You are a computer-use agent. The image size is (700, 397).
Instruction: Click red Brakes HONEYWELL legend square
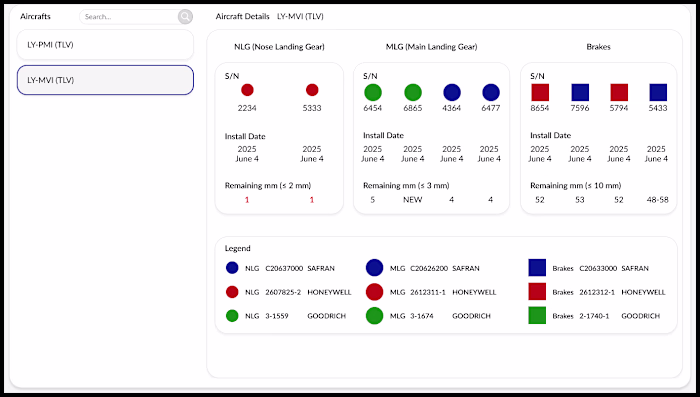[537, 292]
